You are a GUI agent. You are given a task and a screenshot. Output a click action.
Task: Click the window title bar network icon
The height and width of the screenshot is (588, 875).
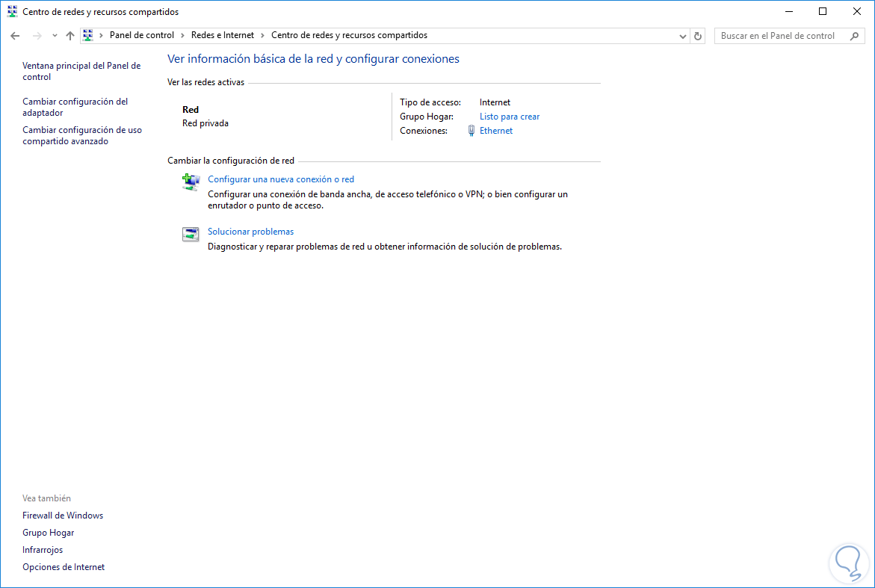point(12,11)
